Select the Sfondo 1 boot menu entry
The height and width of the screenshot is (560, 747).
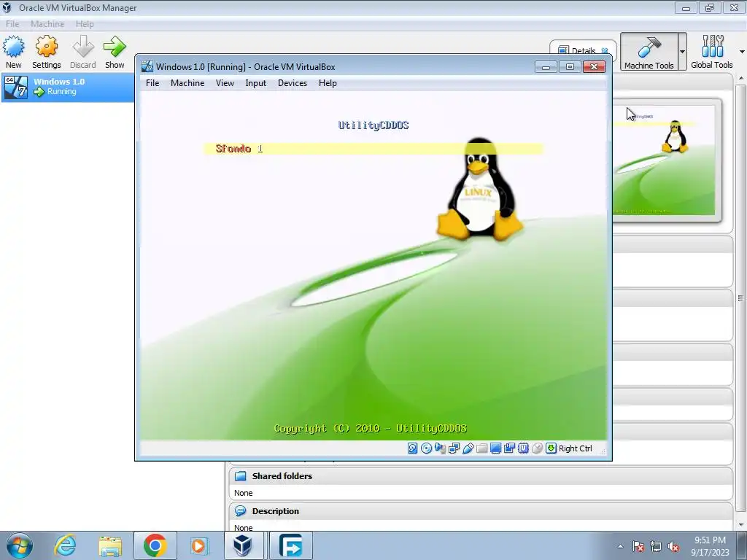(x=373, y=149)
